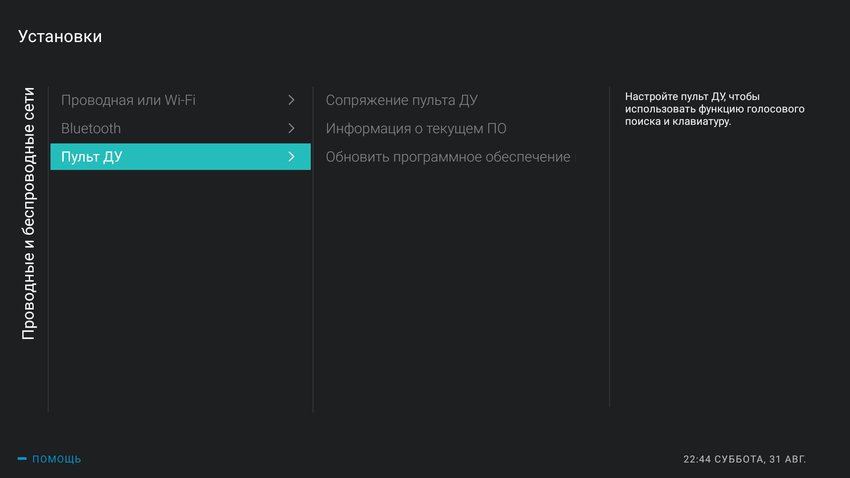Click the 22:44 clock time

click(697, 459)
